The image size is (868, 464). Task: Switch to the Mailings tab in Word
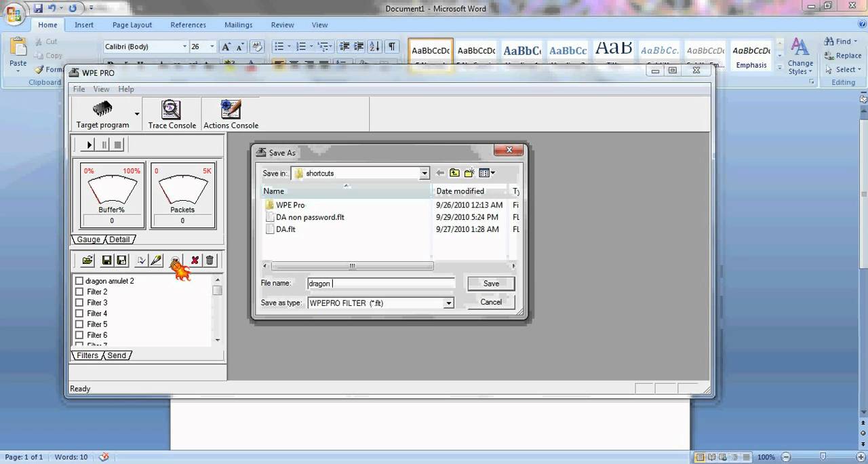pyautogui.click(x=238, y=25)
